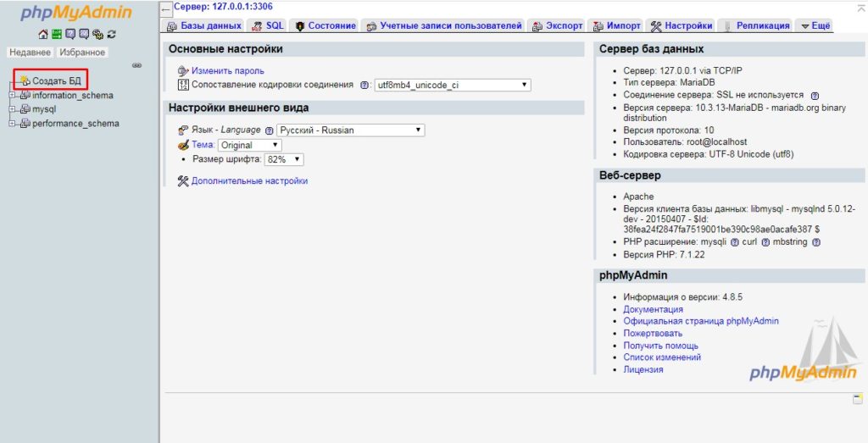The width and height of the screenshot is (868, 443).
Task: Expand the information_schema tree node
Action: coord(12,95)
